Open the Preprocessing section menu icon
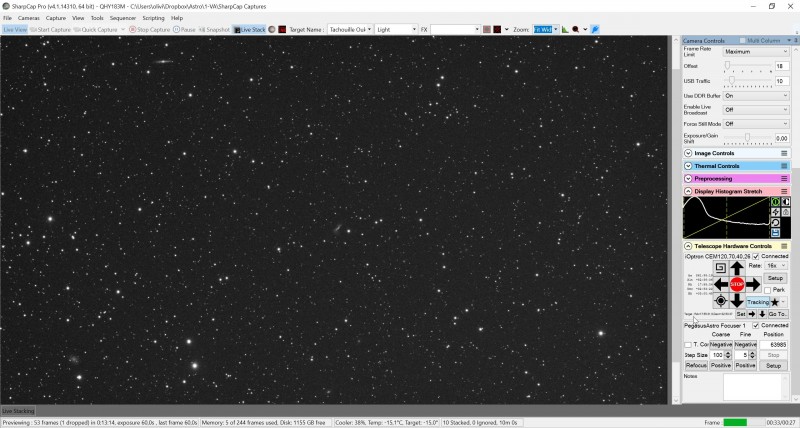800x428 pixels. click(784, 179)
